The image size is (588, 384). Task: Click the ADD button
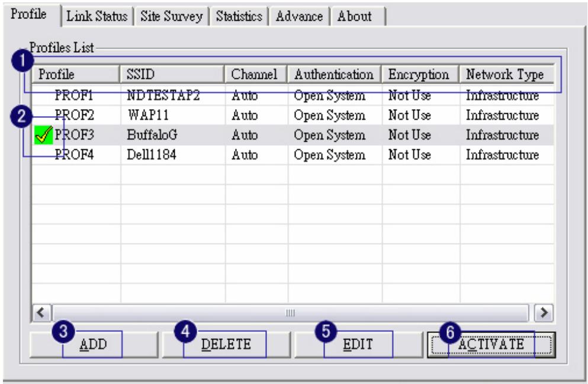point(94,344)
